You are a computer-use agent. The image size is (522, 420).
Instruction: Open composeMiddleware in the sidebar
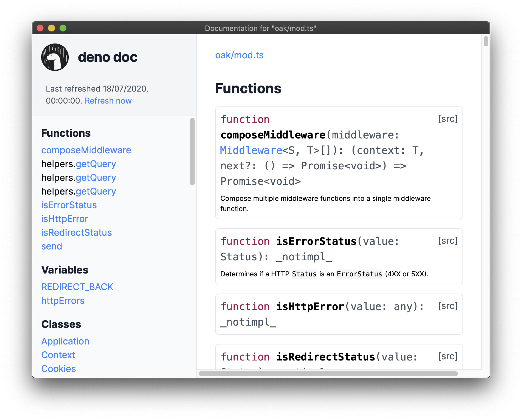coord(86,150)
